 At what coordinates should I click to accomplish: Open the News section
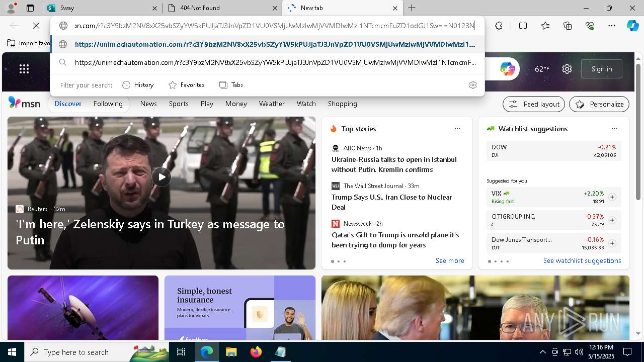(148, 104)
